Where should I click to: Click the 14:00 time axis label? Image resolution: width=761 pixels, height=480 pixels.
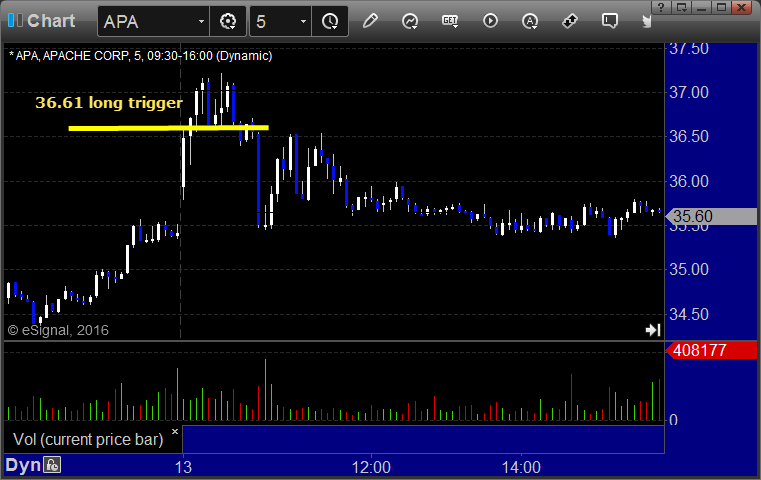tap(521, 467)
